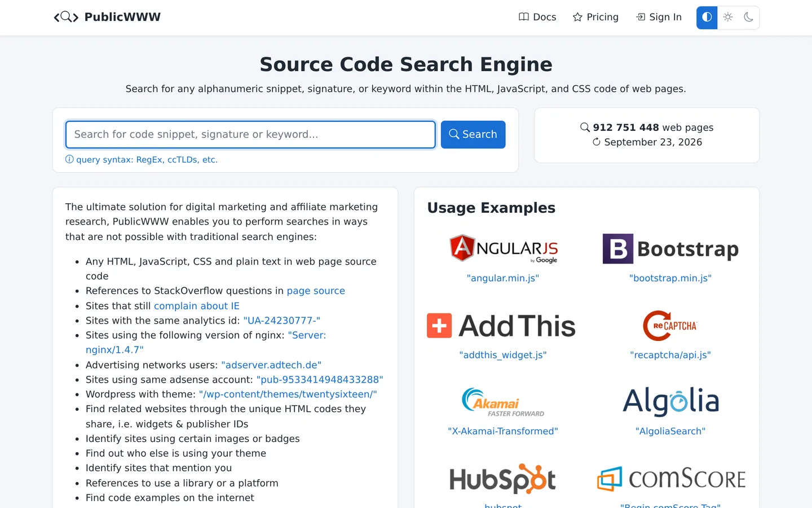812x508 pixels.
Task: Search for "recaptcha/api.js" example
Action: (670, 355)
